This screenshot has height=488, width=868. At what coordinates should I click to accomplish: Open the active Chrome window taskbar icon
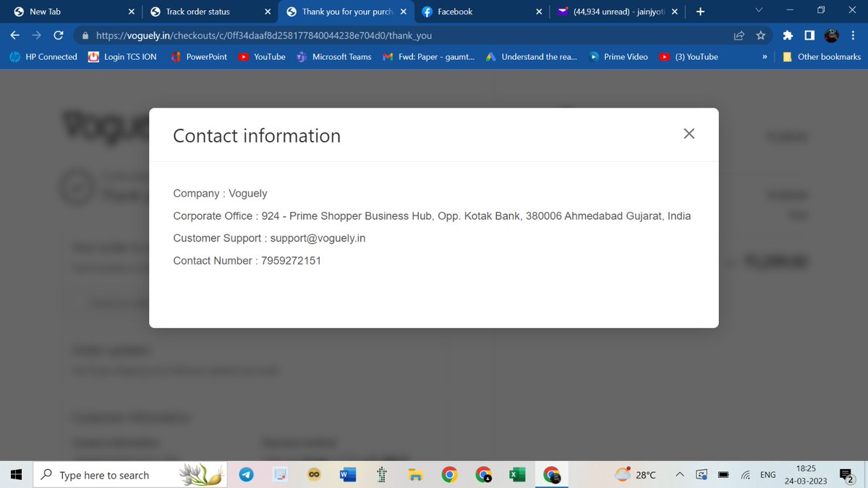point(552,474)
